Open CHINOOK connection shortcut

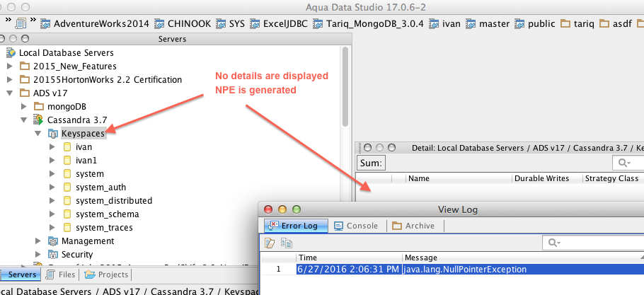[183, 24]
